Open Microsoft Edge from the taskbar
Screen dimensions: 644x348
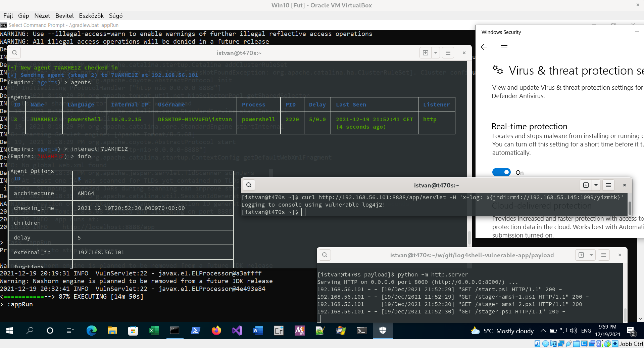click(91, 331)
